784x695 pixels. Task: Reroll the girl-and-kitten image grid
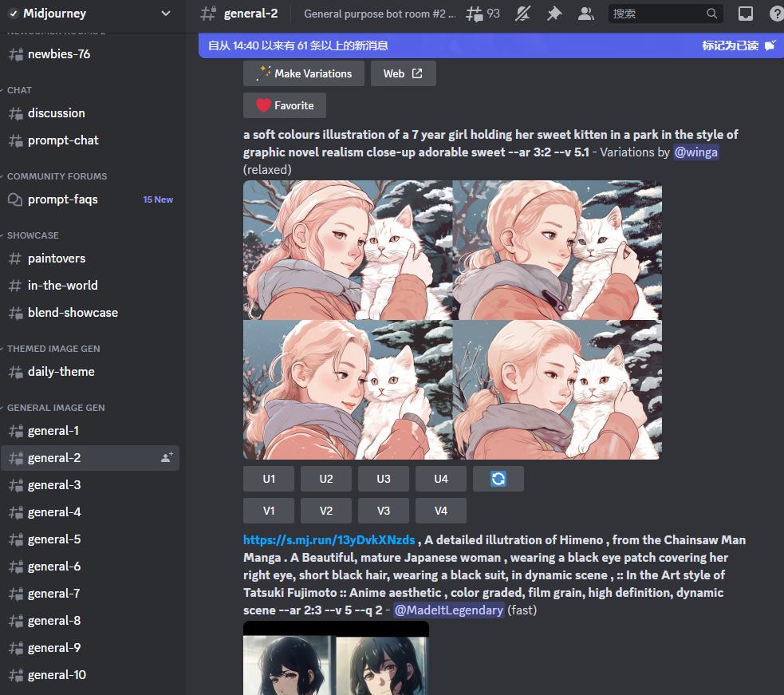(498, 478)
